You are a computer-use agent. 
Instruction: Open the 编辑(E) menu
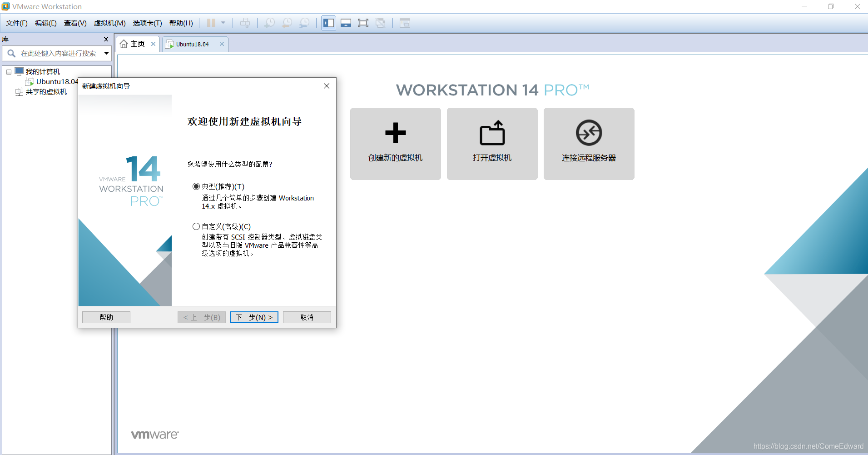click(x=46, y=23)
